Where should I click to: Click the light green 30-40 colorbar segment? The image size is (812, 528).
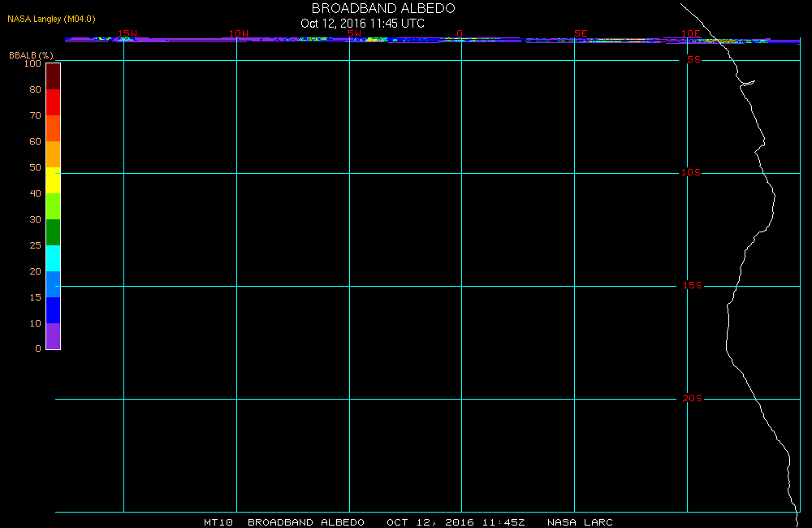(54, 206)
